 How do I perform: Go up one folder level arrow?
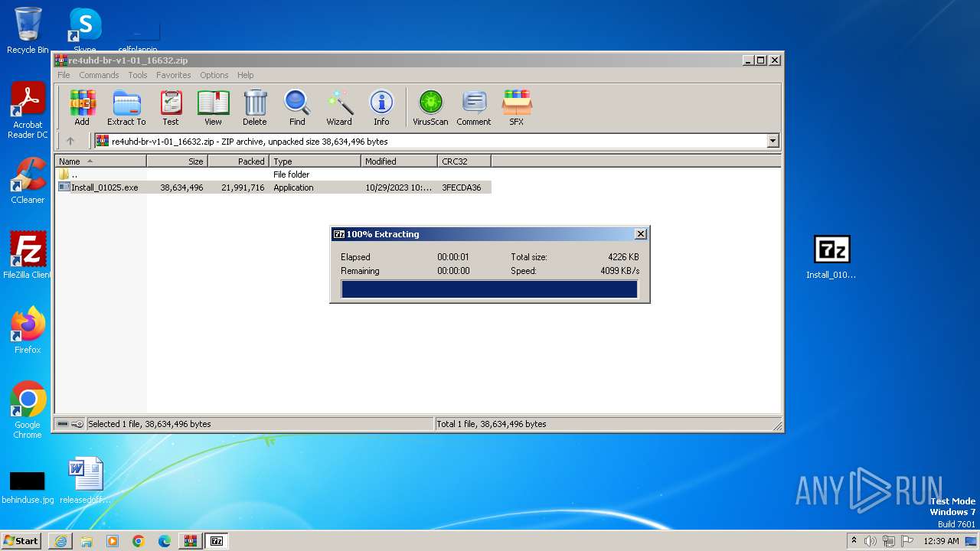[x=70, y=141]
